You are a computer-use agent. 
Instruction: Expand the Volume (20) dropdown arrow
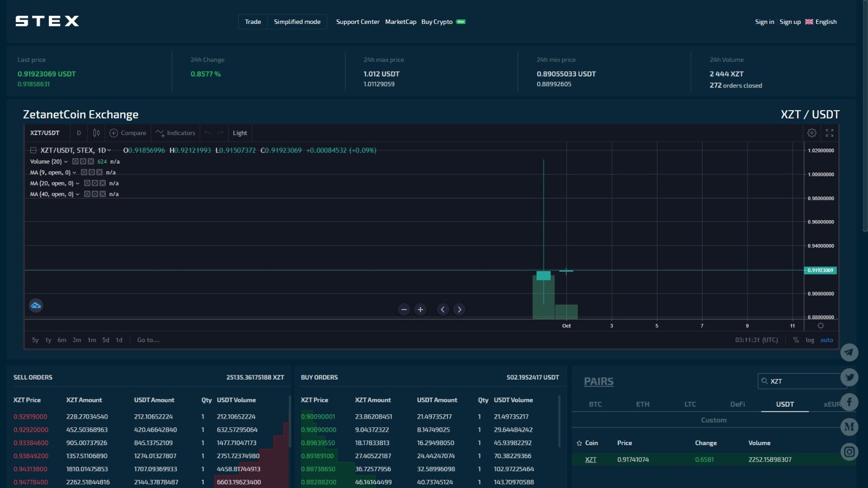[x=66, y=162]
